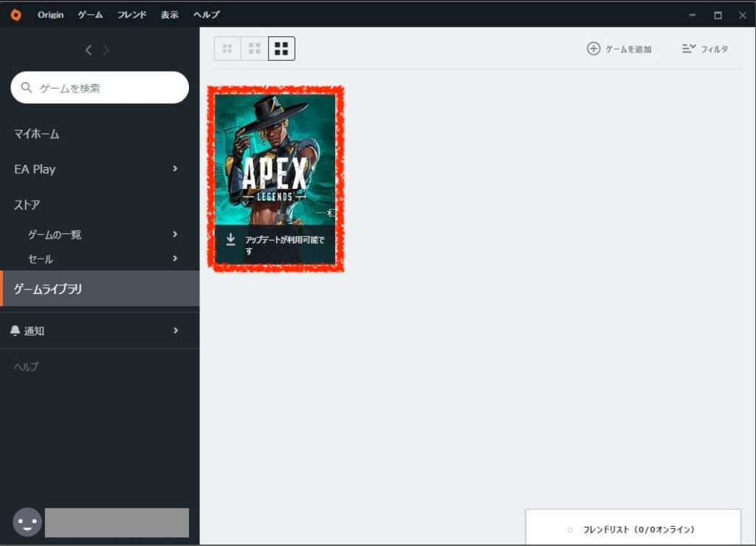Maximize the Origin window
The width and height of the screenshot is (756, 546).
tap(718, 15)
